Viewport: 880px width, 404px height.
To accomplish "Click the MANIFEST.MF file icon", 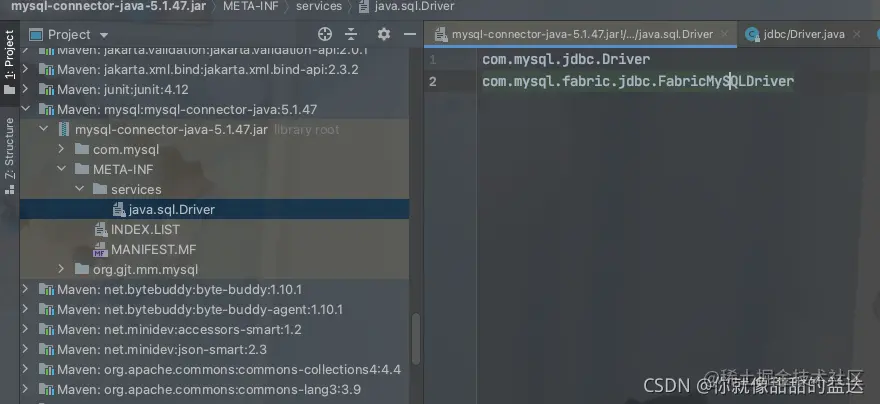I will pos(100,250).
